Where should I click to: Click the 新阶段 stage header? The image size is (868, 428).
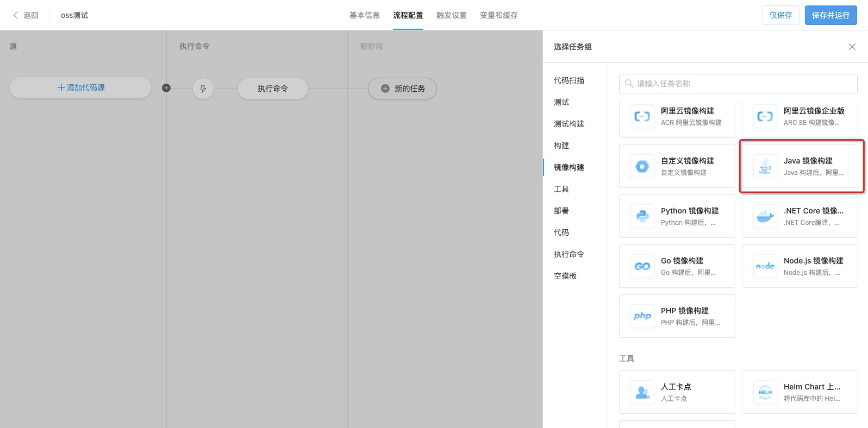coord(372,46)
